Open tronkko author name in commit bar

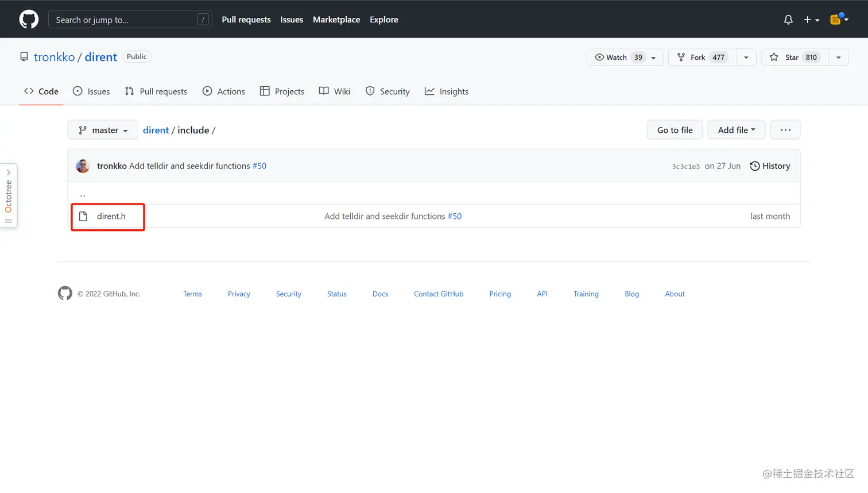tap(111, 166)
